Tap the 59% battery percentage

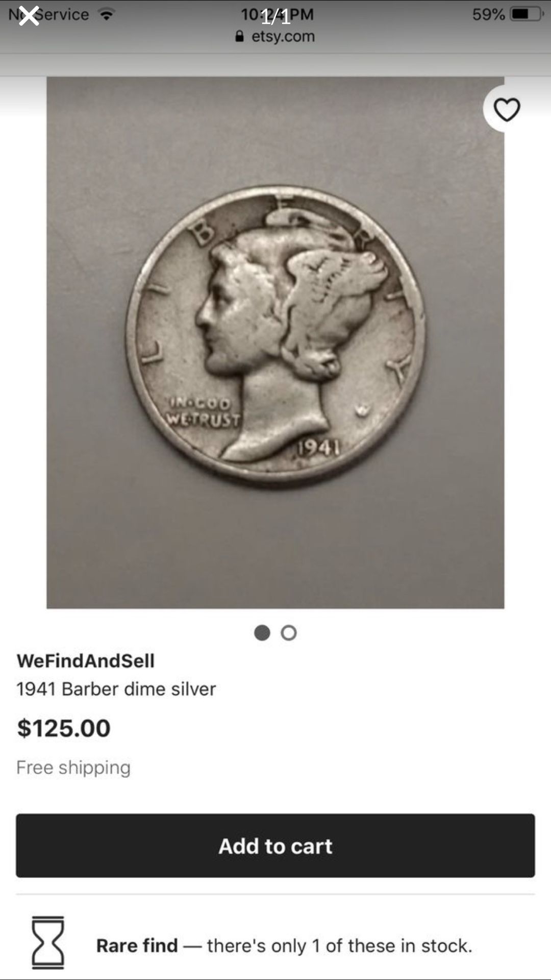coord(488,14)
